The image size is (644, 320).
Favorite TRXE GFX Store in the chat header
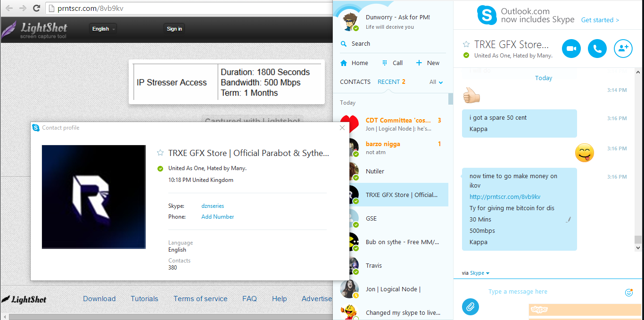(x=466, y=44)
